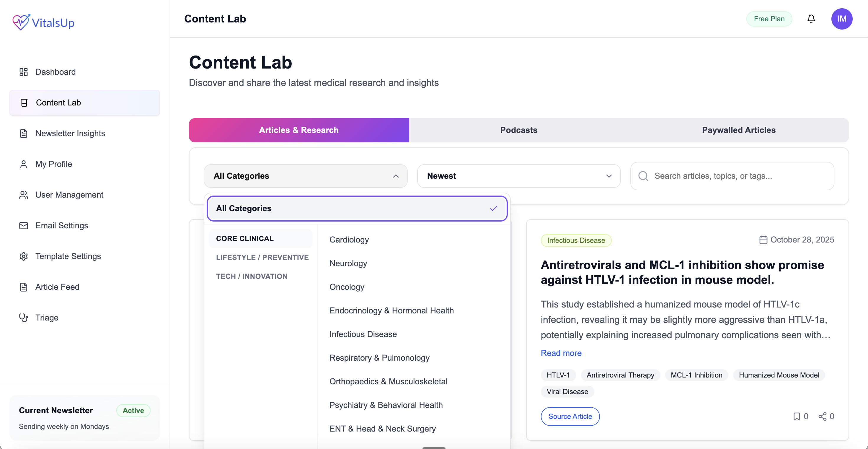The image size is (868, 449).
Task: Share the HTLV-1 article via share icon
Action: [x=822, y=416]
